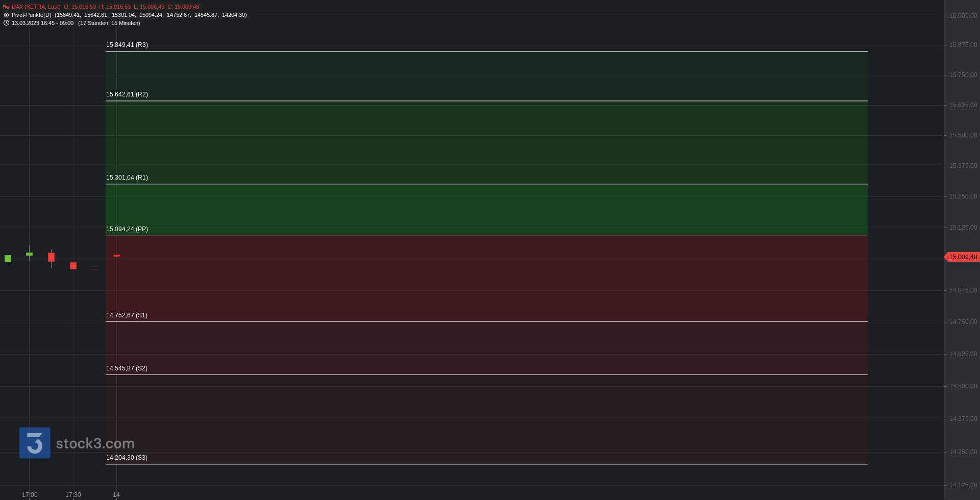The image size is (980, 500).
Task: Open the DAX (XETRA, Last) legend entry
Action: point(36,7)
